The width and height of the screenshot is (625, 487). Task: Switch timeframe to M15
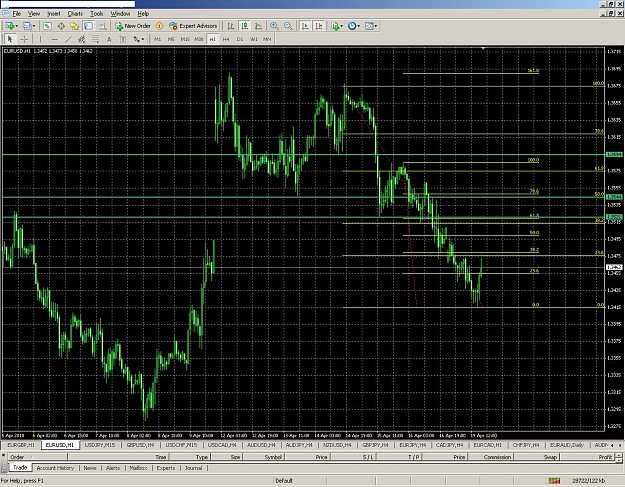tap(185, 39)
